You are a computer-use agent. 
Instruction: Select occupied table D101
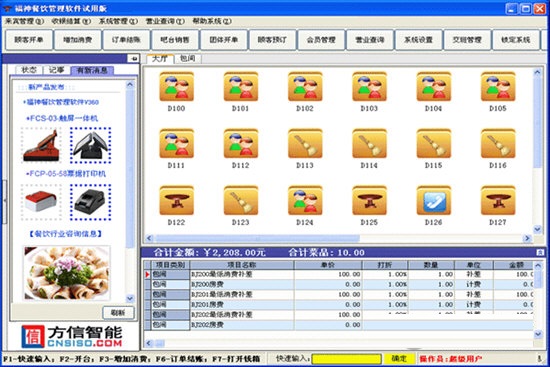coord(241,86)
